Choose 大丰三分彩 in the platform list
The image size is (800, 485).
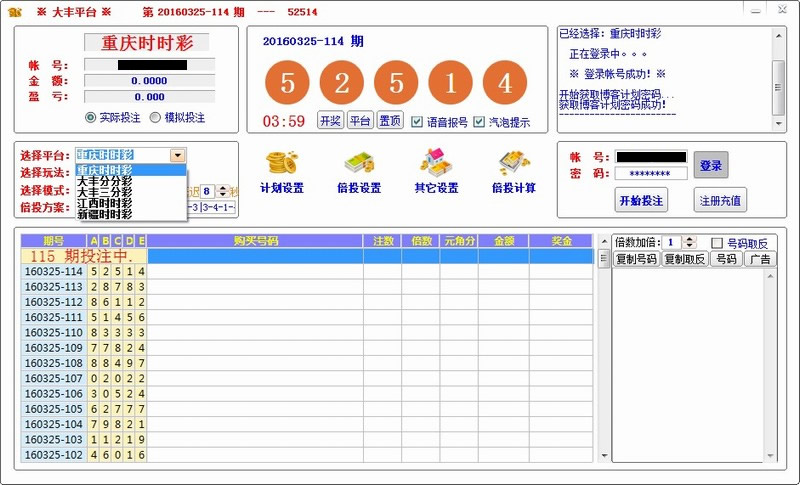pos(131,192)
